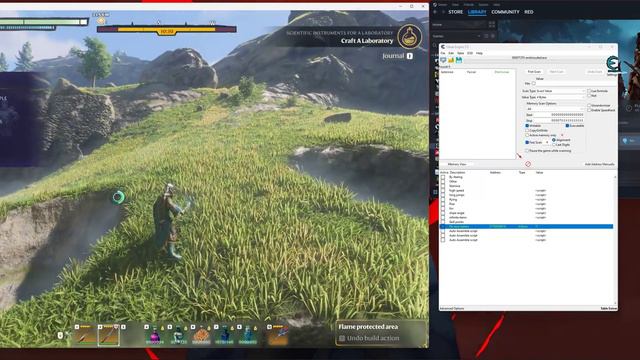Click the Next Scan button
Viewport: 640px width, 360px height.
pyautogui.click(x=556, y=72)
